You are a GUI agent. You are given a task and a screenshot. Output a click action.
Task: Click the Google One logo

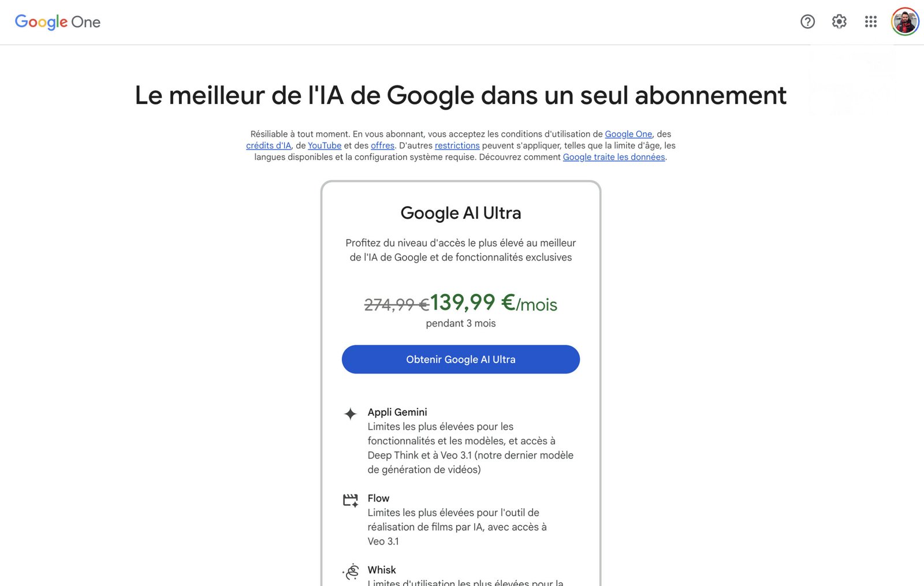click(x=58, y=22)
